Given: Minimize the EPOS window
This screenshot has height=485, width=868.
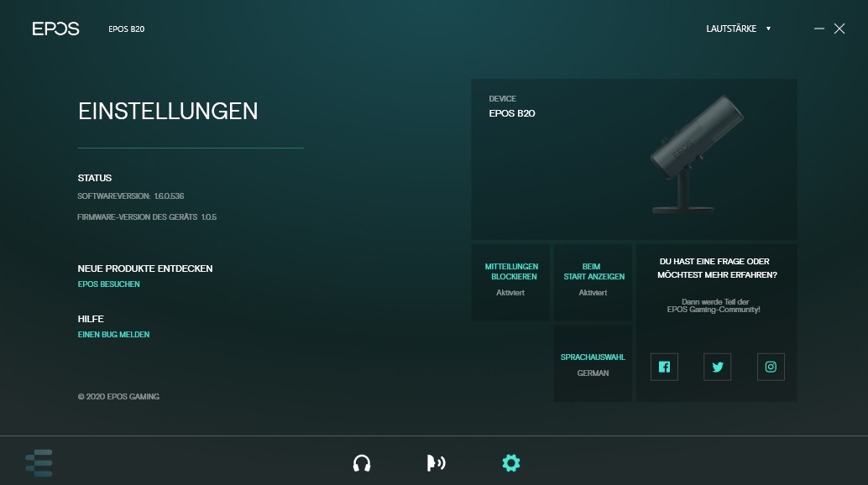Looking at the screenshot, I should (x=819, y=29).
